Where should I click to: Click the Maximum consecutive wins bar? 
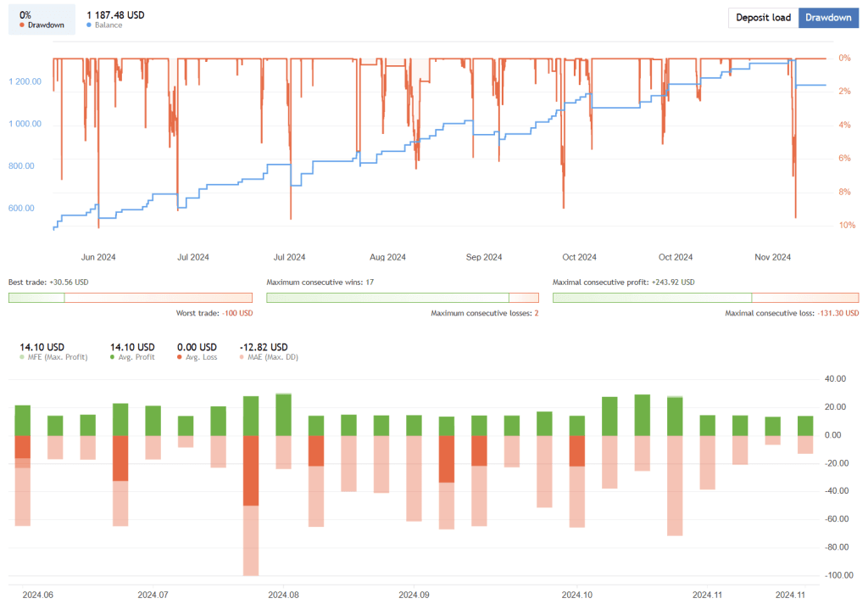tap(402, 298)
